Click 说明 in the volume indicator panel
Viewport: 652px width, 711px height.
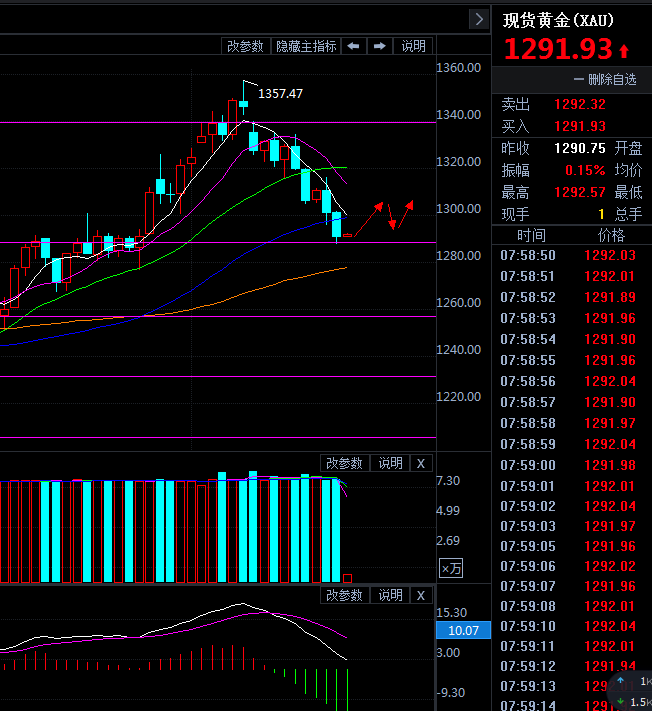[x=390, y=463]
